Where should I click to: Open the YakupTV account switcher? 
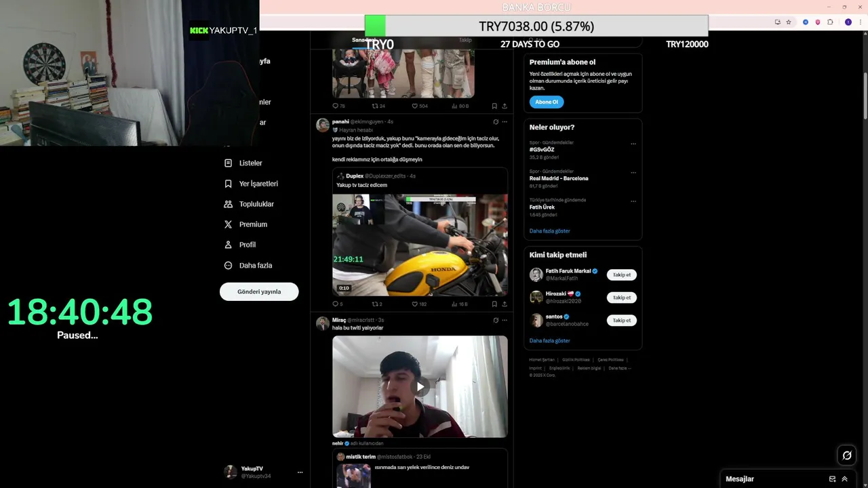click(x=264, y=472)
